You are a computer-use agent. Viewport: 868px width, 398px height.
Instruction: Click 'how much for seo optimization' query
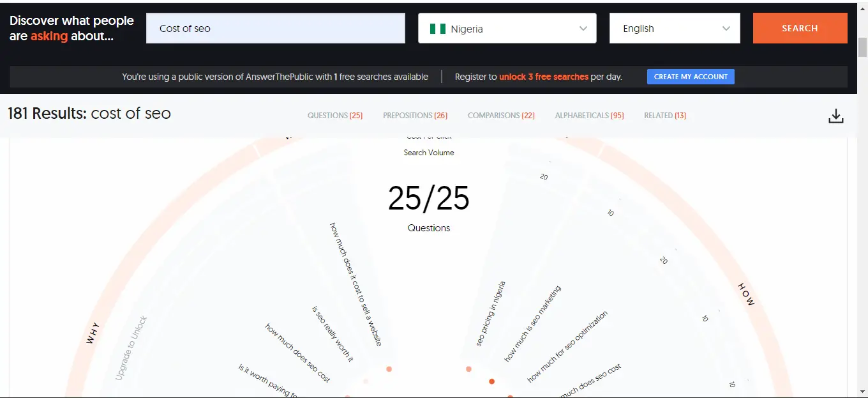[567, 347]
